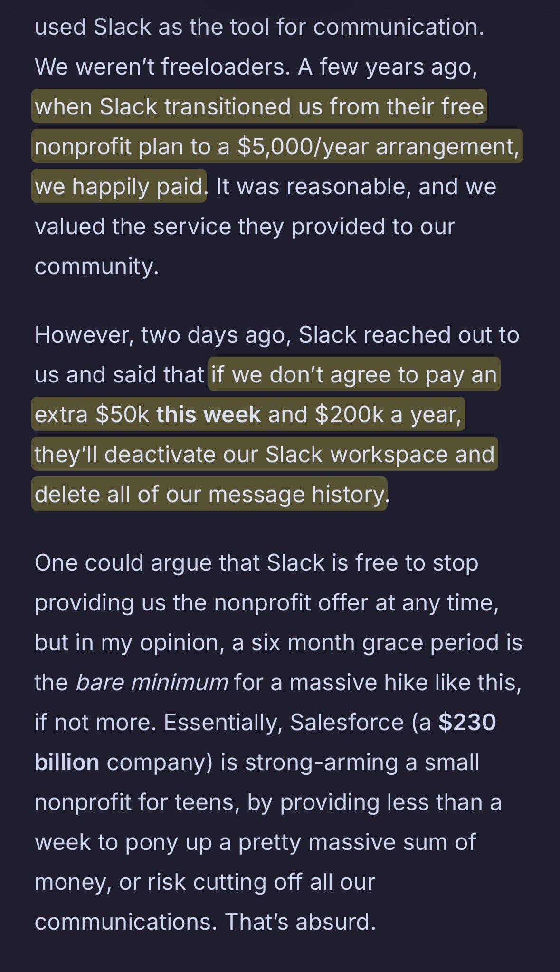Click the sentence "That's absurd."
560x972 pixels.
[300, 922]
